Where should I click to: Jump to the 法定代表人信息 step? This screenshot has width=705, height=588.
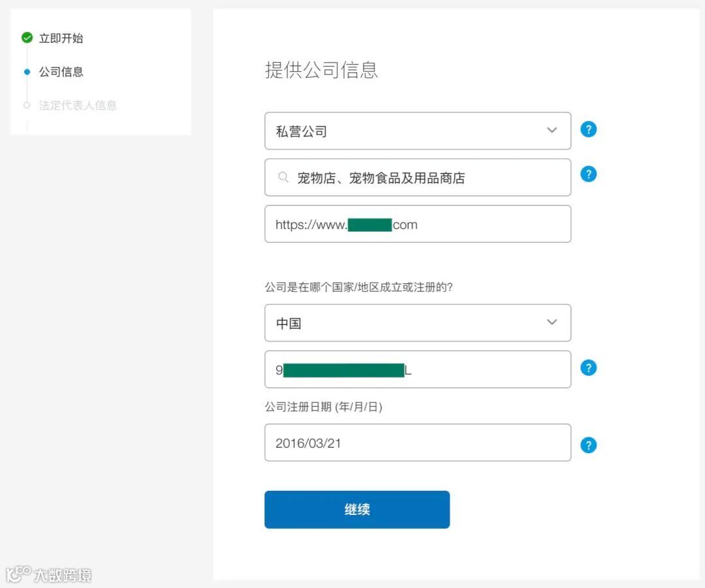78,106
